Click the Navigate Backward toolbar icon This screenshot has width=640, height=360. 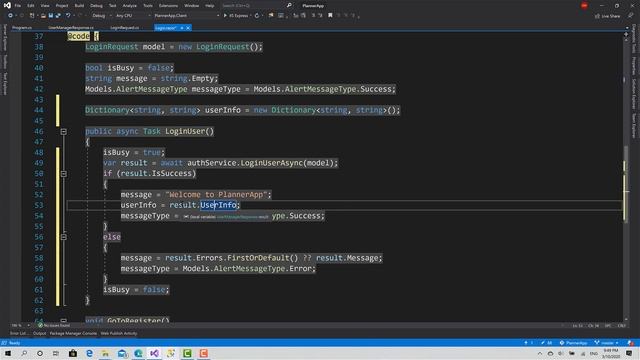(x=10, y=16)
